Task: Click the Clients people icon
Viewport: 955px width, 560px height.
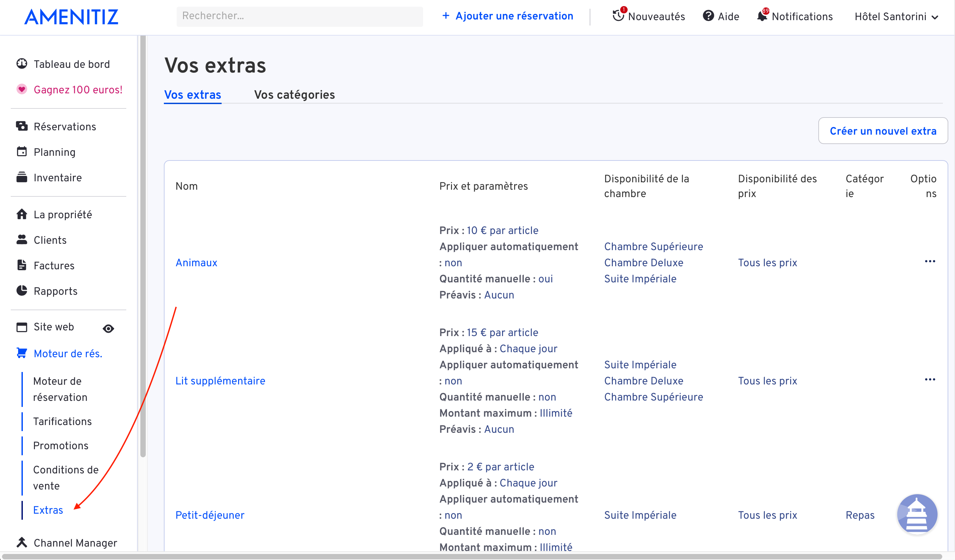Action: tap(21, 239)
